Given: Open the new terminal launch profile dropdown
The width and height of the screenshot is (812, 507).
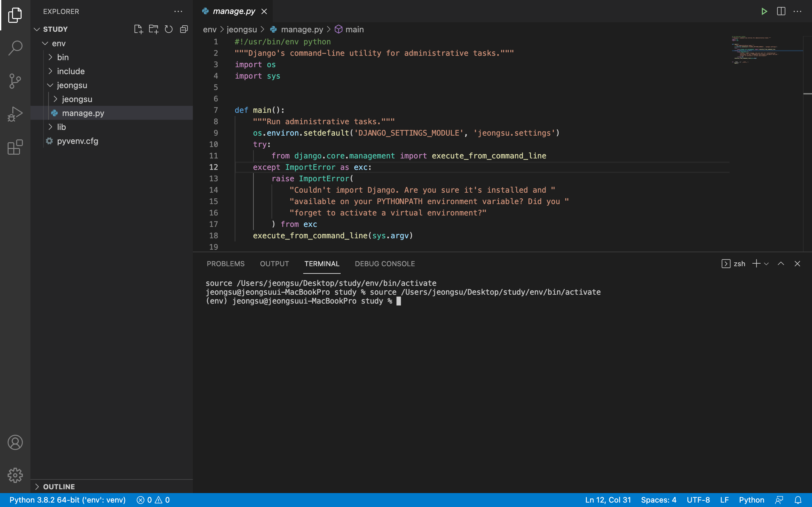Looking at the screenshot, I should (766, 264).
